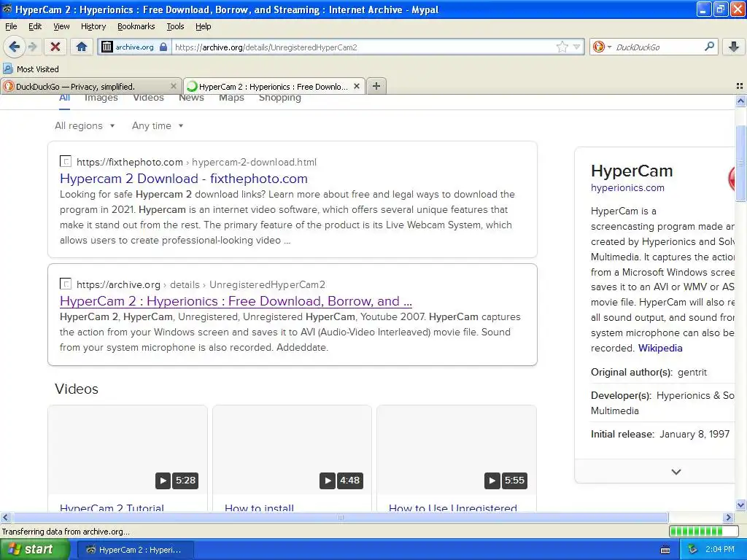Click the archive.org site identity icon
The image size is (747, 560).
point(107,47)
